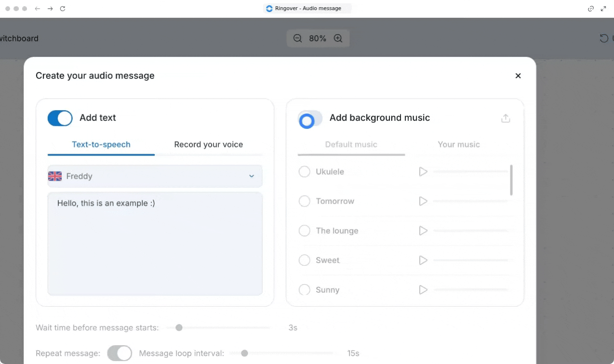The height and width of the screenshot is (364, 614).
Task: Select The lounge radio button
Action: click(x=304, y=231)
